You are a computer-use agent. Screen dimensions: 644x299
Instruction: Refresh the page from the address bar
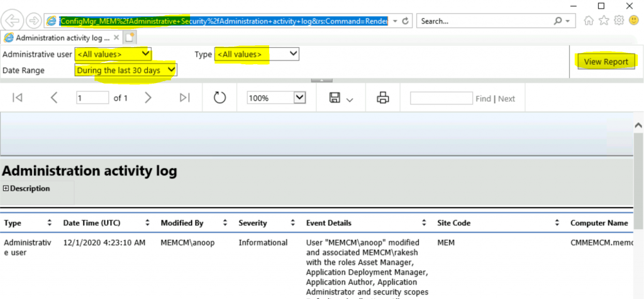406,21
